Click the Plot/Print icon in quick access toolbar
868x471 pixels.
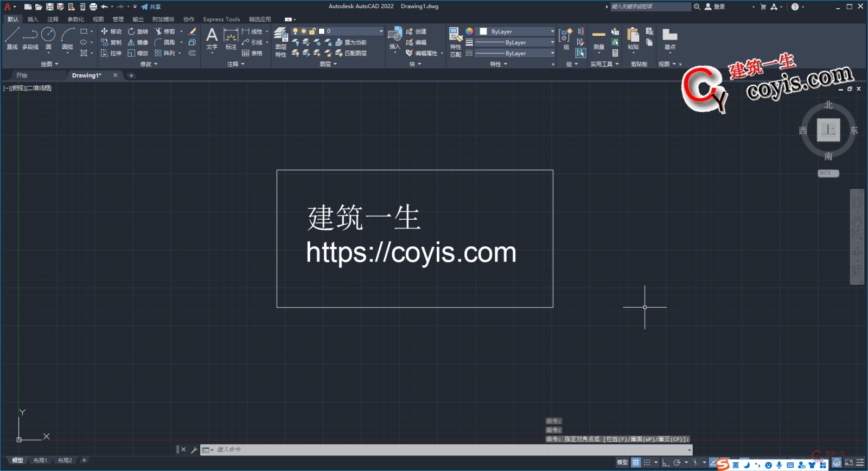pos(93,7)
